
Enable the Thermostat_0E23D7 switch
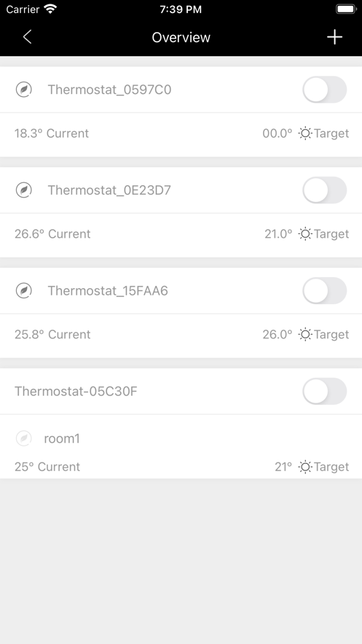tap(325, 190)
